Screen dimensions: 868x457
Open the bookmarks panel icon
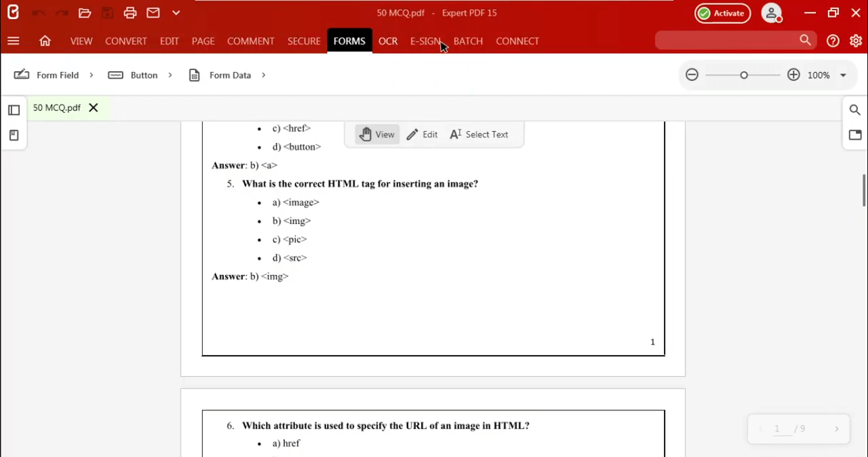(x=14, y=136)
